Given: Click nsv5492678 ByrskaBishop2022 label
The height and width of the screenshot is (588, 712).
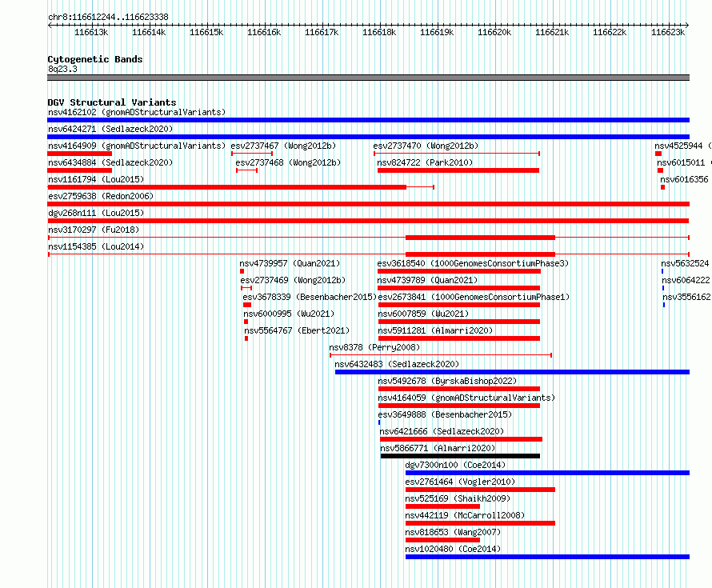Looking at the screenshot, I should (447, 381).
